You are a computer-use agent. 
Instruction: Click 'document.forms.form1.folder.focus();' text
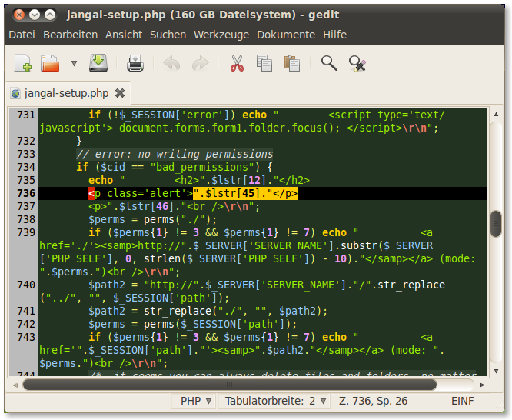tap(229, 128)
